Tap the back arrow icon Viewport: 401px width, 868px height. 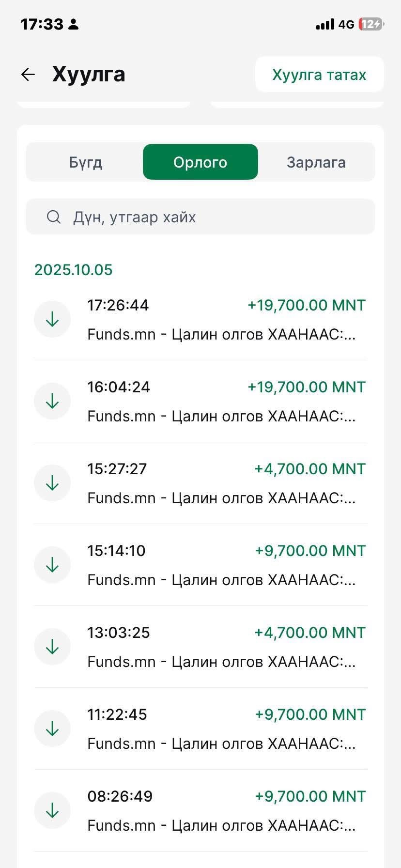point(28,74)
